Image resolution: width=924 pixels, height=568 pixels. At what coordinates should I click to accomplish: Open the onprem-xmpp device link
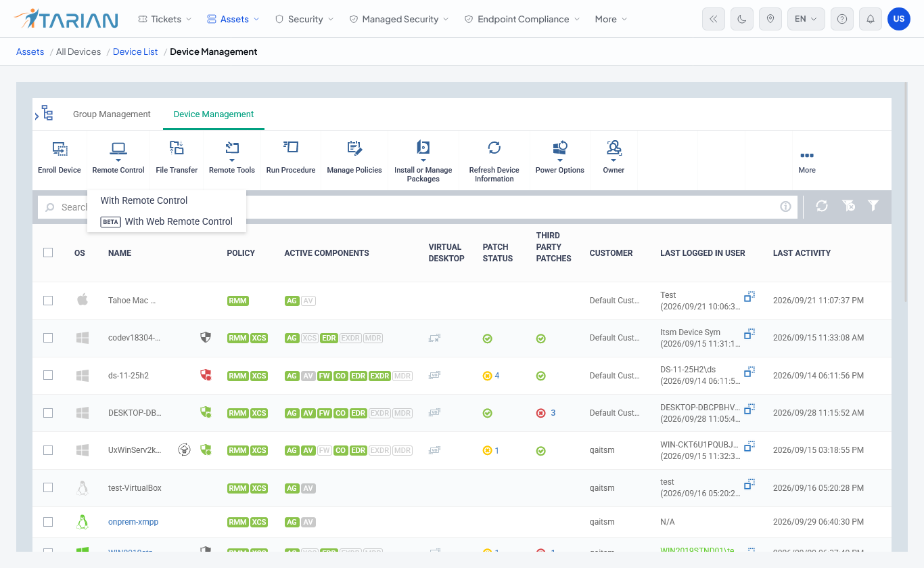pyautogui.click(x=133, y=522)
